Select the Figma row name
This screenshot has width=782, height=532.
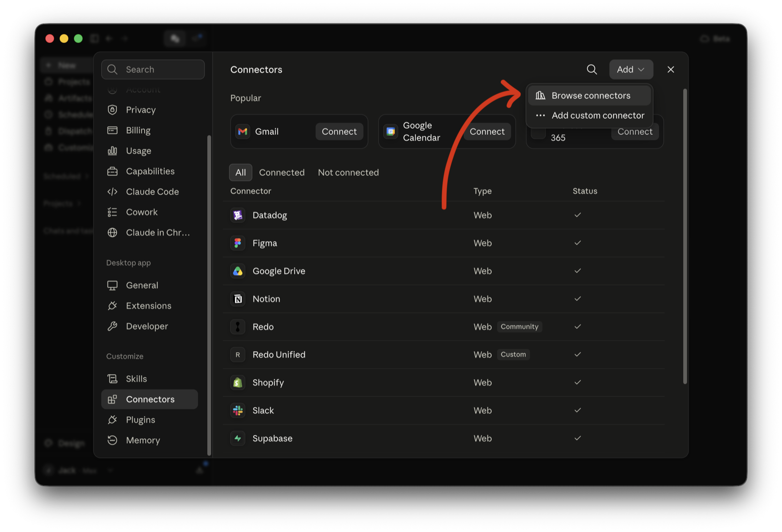(x=264, y=243)
